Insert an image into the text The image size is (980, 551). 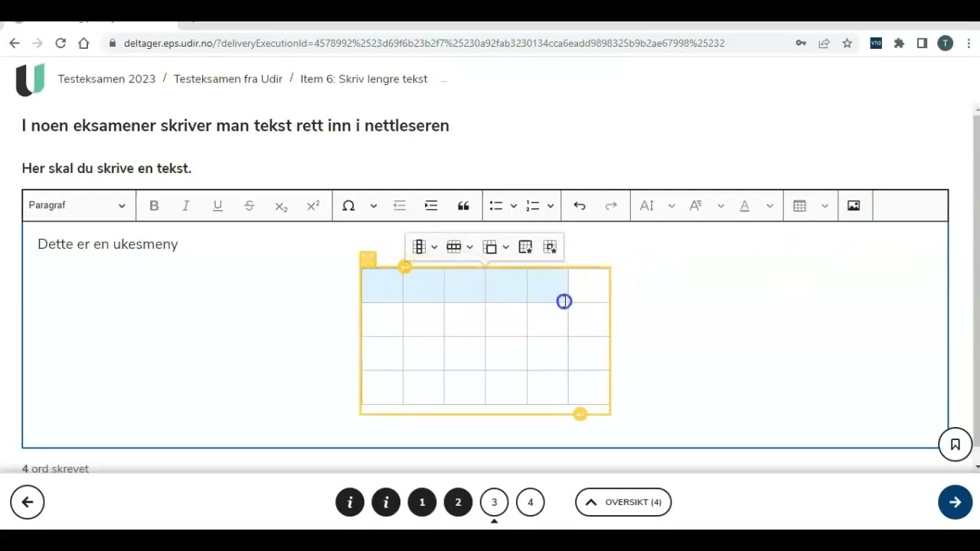[854, 206]
